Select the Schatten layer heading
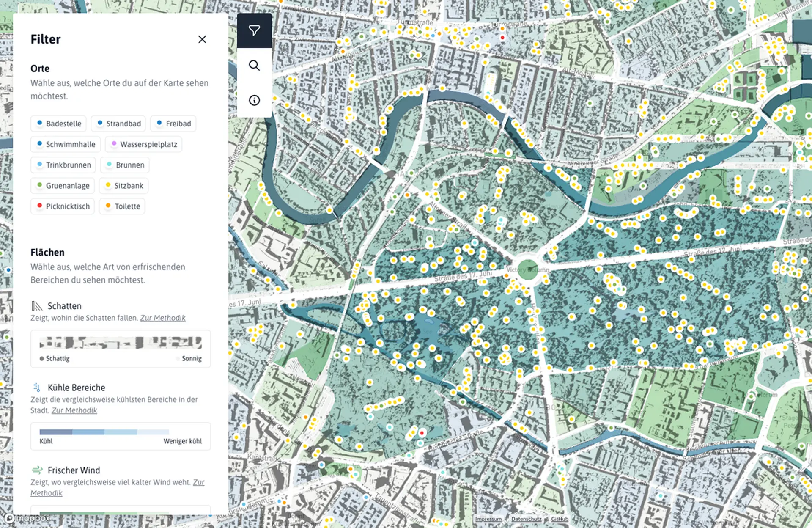812x528 pixels. click(64, 306)
